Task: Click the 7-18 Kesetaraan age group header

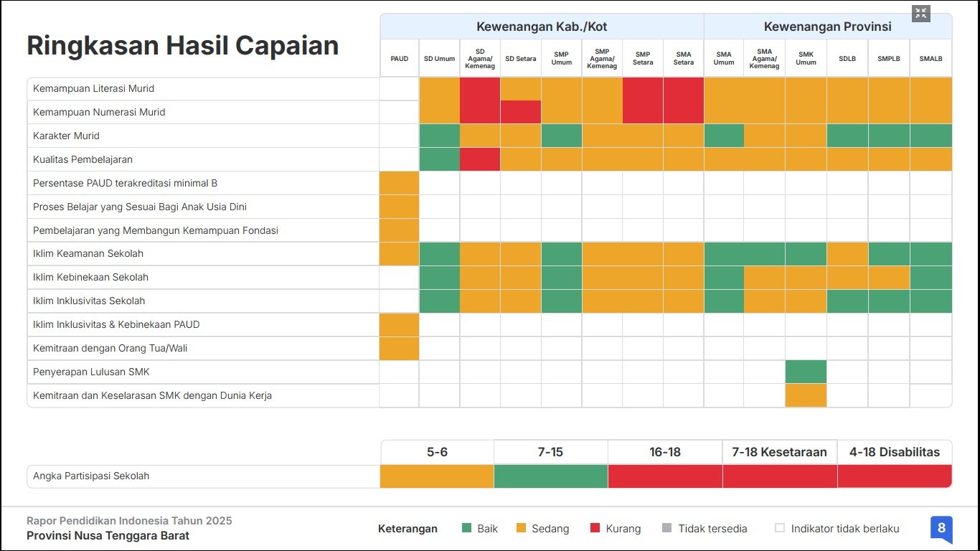Action: pyautogui.click(x=779, y=453)
